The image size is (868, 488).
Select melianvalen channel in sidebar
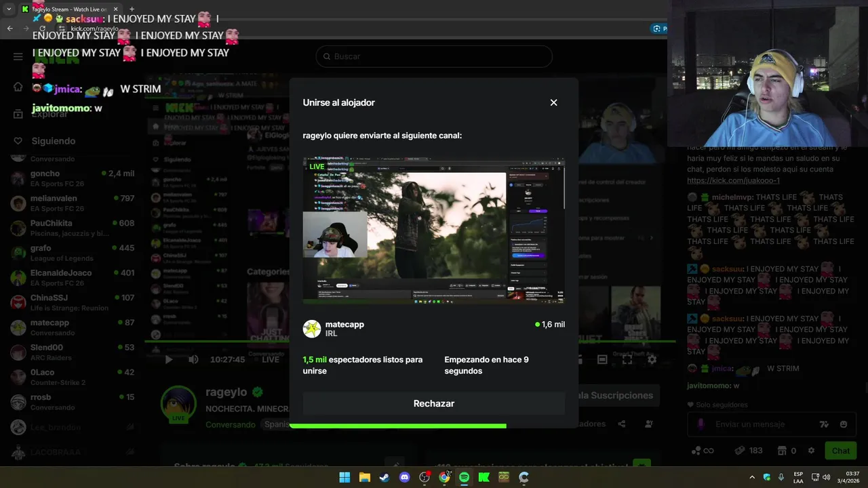tap(73, 203)
